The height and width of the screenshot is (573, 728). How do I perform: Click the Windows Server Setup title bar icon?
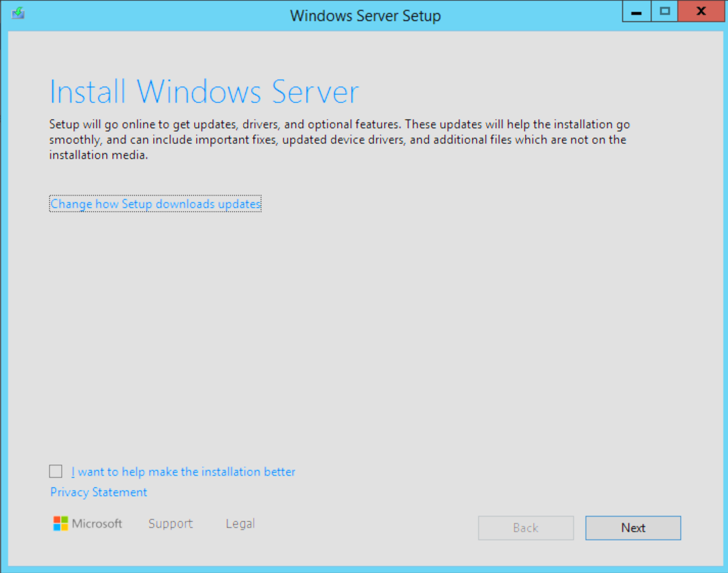18,14
